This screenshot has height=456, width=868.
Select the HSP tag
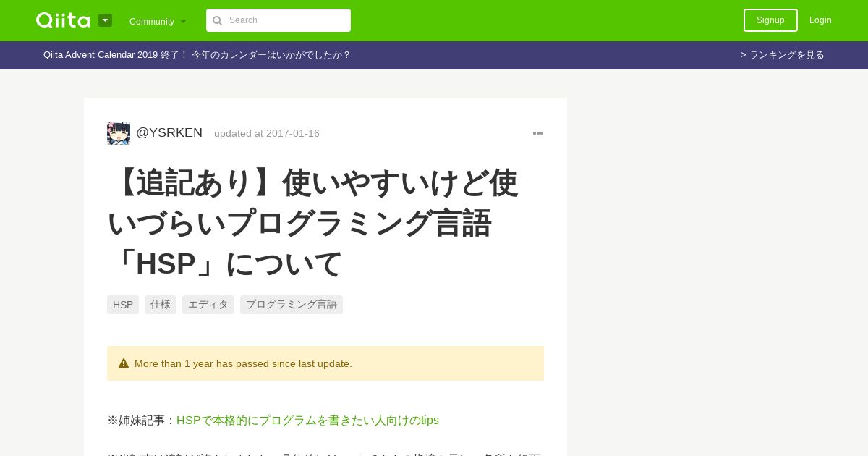click(x=123, y=305)
